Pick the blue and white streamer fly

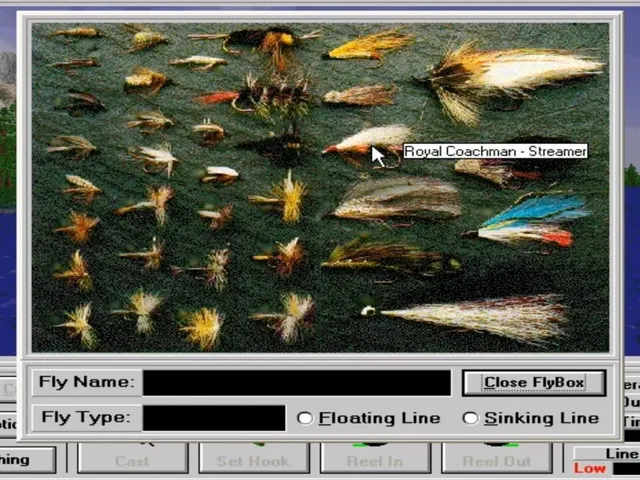tap(529, 220)
